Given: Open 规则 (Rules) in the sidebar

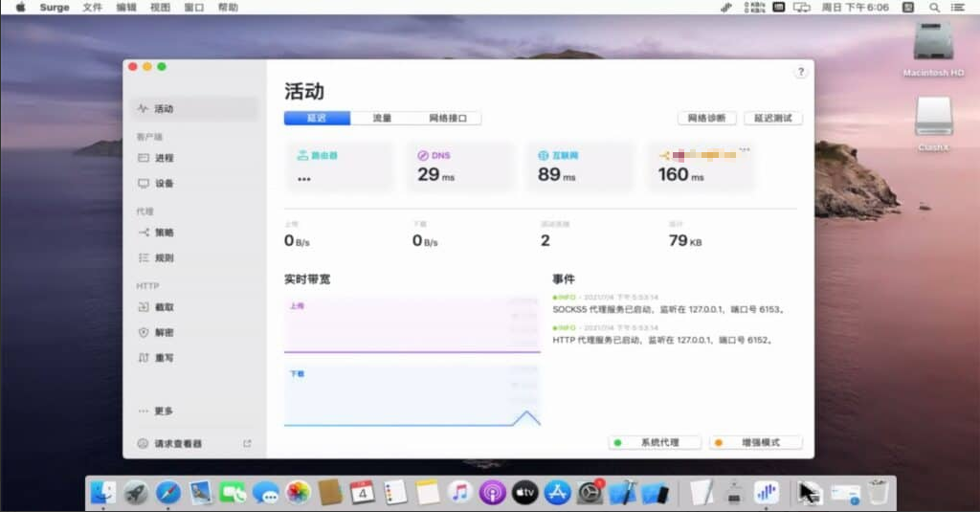Looking at the screenshot, I should click(x=164, y=257).
